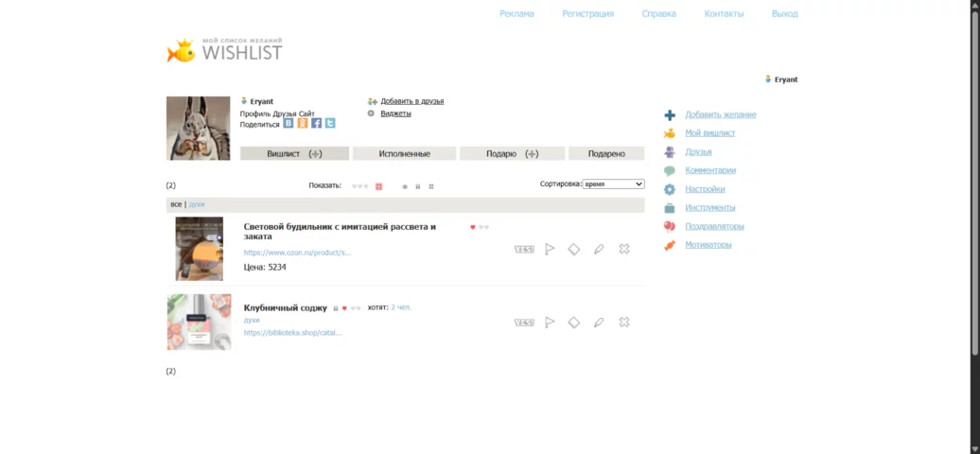The width and height of the screenshot is (980, 454).
Task: Click the balloons icon for Поздравляторы
Action: coord(670,226)
